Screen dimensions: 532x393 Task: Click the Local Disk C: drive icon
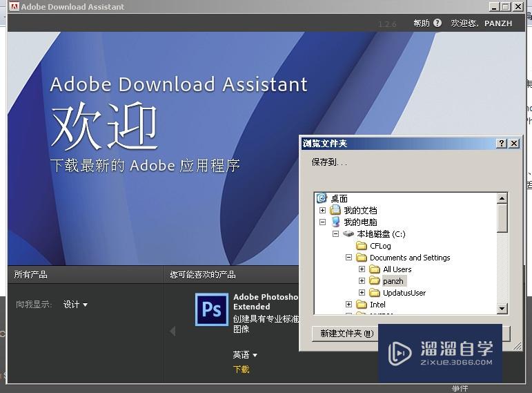coord(348,233)
